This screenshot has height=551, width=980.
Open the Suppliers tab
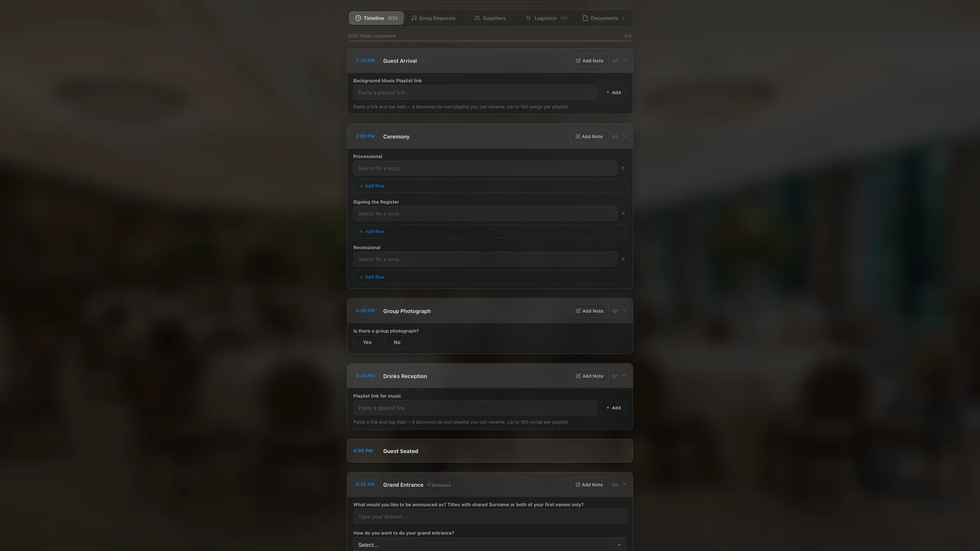[490, 18]
